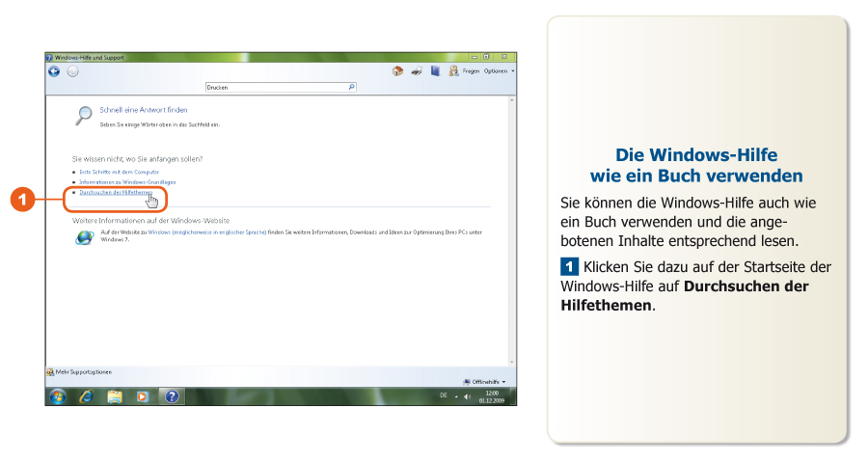Click the search magnifier button
This screenshot has width=868, height=463.
pyautogui.click(x=351, y=87)
